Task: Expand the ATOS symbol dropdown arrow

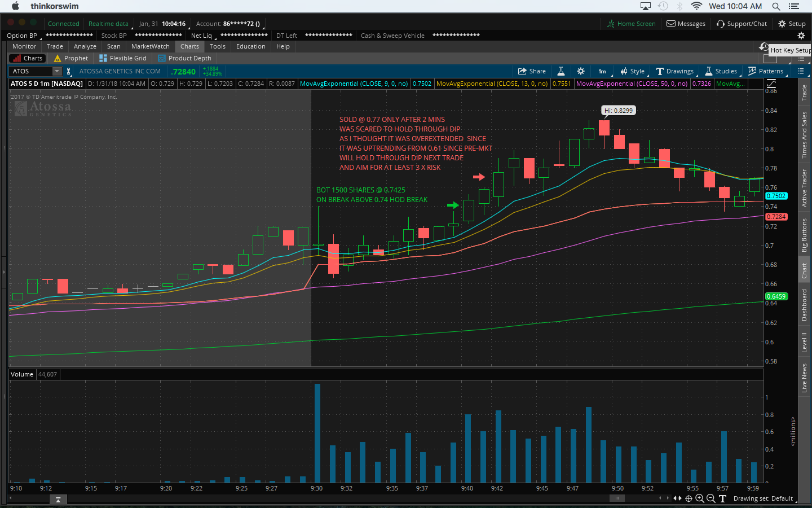Action: pos(57,71)
